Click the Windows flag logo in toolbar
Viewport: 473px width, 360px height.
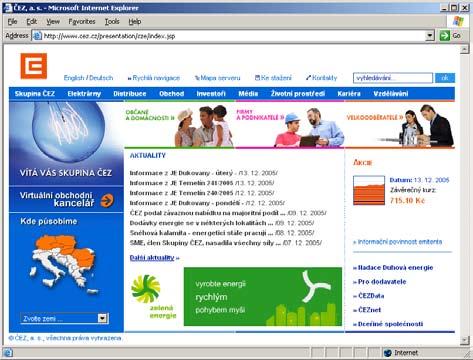coord(458,22)
